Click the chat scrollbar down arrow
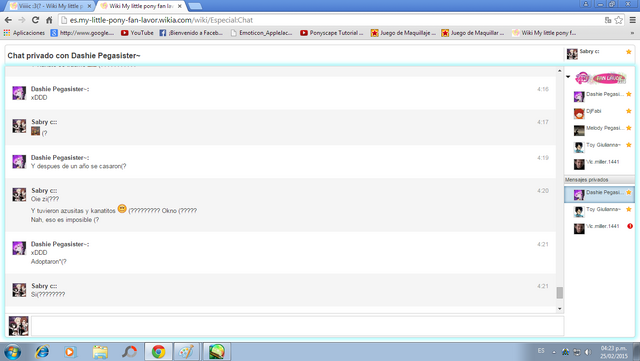Image resolution: width=640 pixels, height=361 pixels. 560,309
